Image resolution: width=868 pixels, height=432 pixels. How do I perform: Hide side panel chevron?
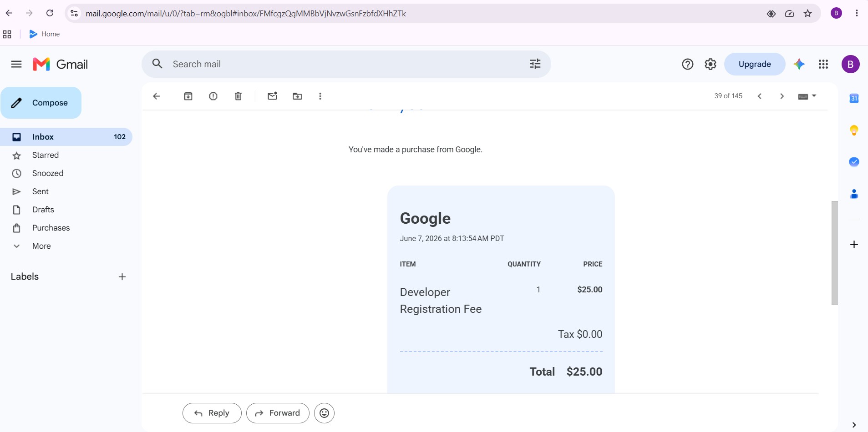pyautogui.click(x=854, y=425)
